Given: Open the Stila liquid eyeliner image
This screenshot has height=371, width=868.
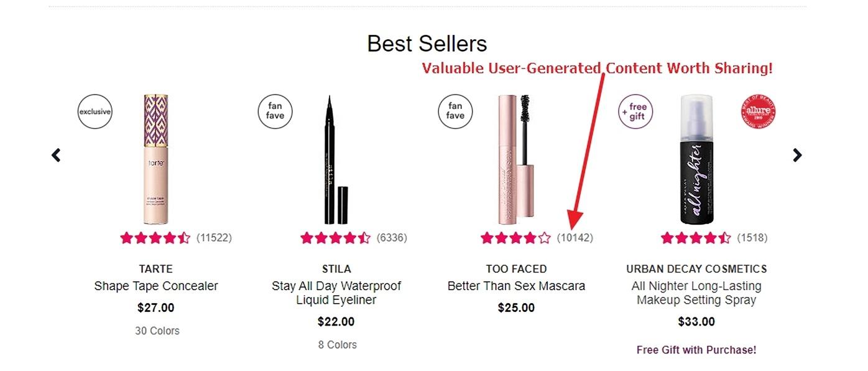Looking at the screenshot, I should [x=336, y=159].
